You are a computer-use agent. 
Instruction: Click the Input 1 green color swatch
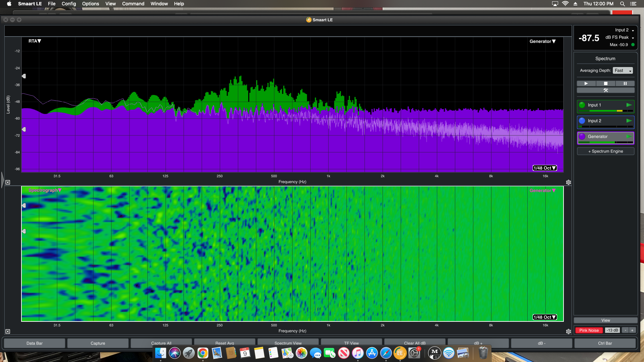coord(582,105)
